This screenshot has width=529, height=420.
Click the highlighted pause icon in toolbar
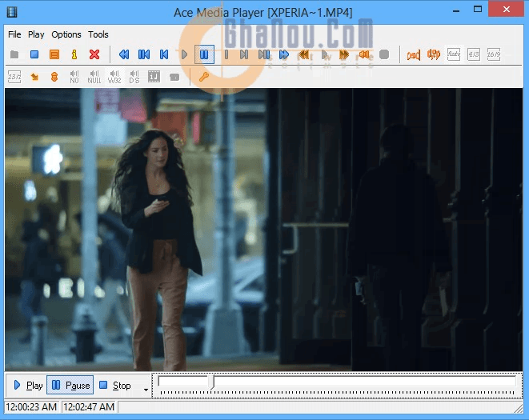204,54
